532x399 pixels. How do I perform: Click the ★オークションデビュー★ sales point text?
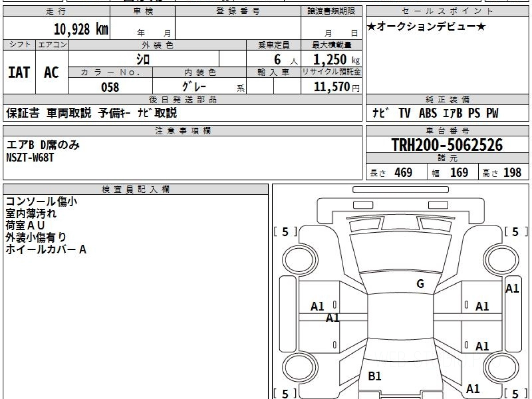pyautogui.click(x=426, y=27)
